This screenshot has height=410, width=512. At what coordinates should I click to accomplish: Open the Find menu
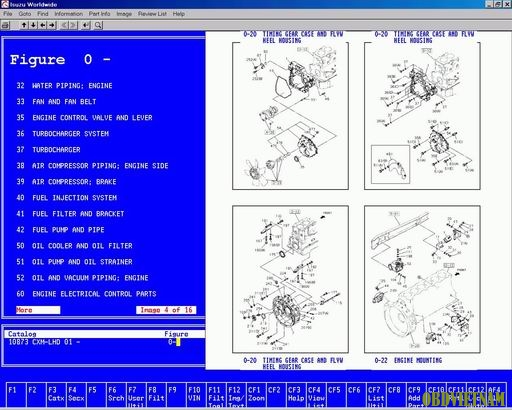click(x=43, y=14)
